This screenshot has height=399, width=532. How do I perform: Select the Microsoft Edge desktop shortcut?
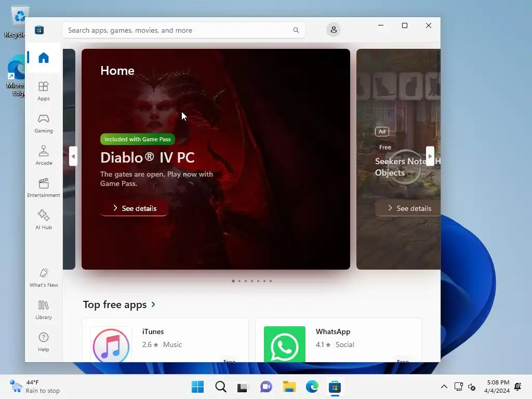(x=16, y=76)
